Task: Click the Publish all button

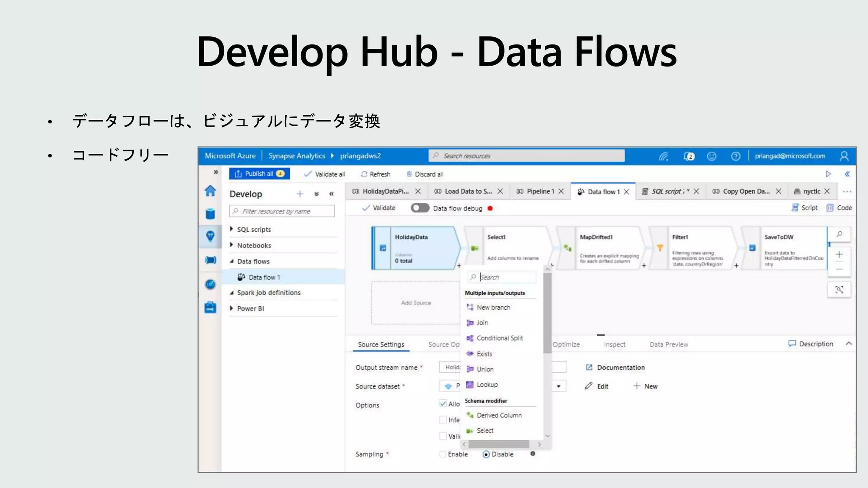Action: tap(259, 174)
